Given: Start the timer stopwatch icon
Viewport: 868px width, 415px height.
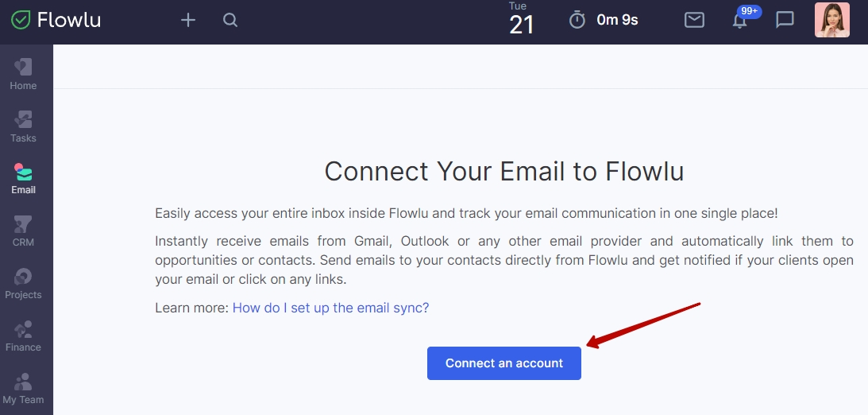Looking at the screenshot, I should [577, 20].
